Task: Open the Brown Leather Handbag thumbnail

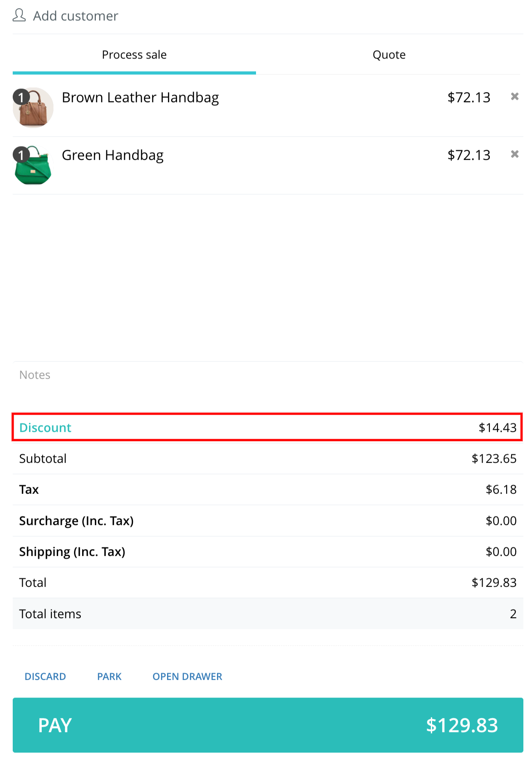Action: click(34, 108)
